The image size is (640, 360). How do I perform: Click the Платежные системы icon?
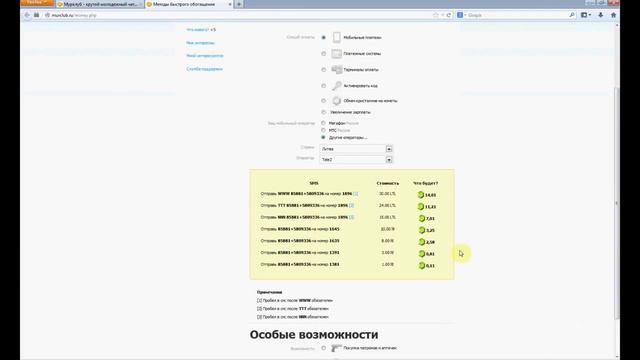[336, 53]
